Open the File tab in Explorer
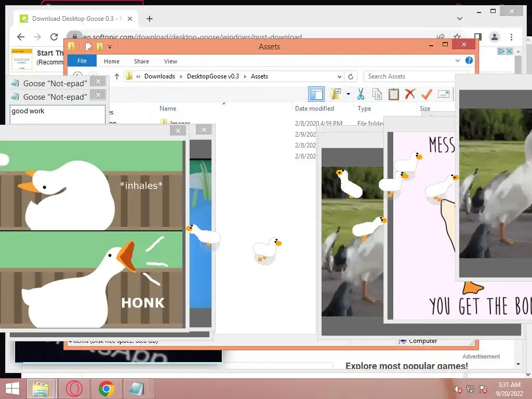 tap(82, 61)
